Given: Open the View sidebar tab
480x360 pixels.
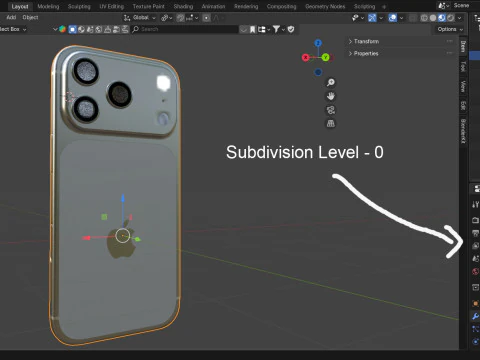Looking at the screenshot, I should [x=463, y=86].
